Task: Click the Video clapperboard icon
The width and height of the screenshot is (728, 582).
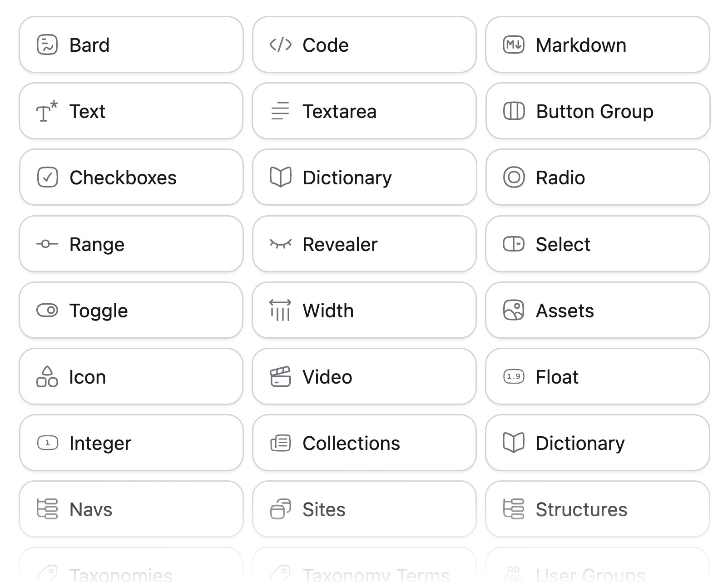Action: coord(280,376)
